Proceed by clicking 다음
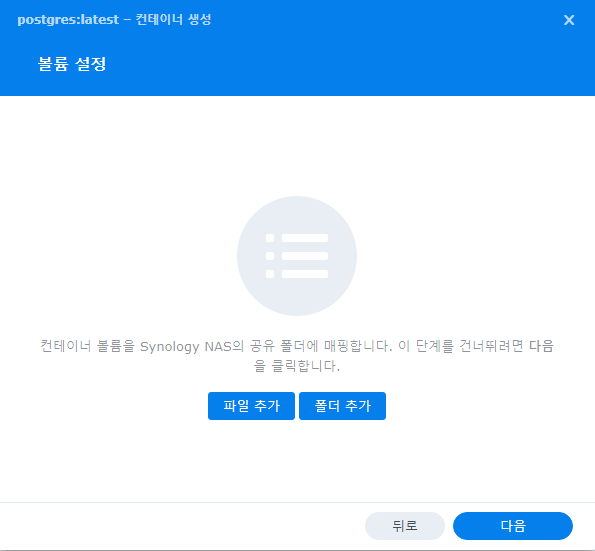This screenshot has width=595, height=551. 513,526
